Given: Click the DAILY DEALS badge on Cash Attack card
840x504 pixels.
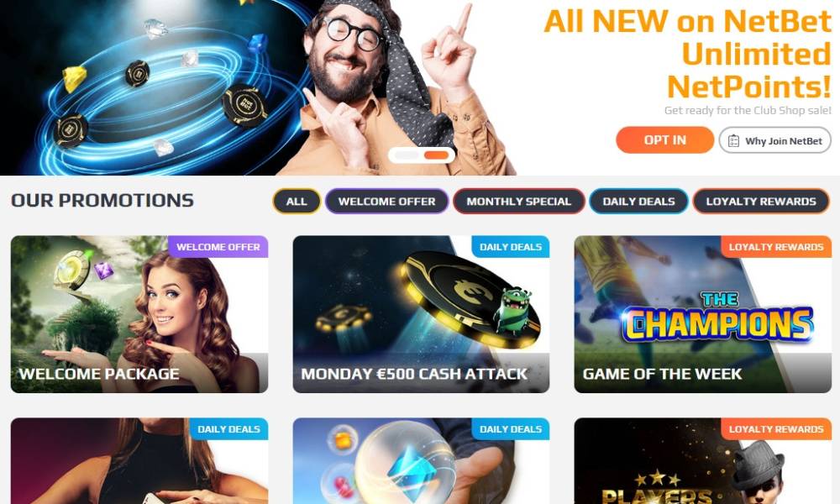Looking at the screenshot, I should [511, 247].
